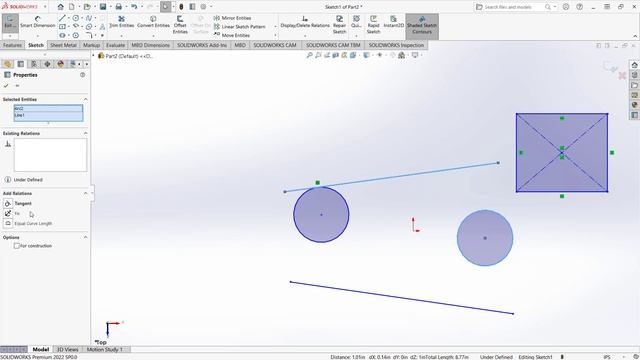Collapse the CommandManager ribbon chevron
Screen dimensions: 640x360
point(635,36)
